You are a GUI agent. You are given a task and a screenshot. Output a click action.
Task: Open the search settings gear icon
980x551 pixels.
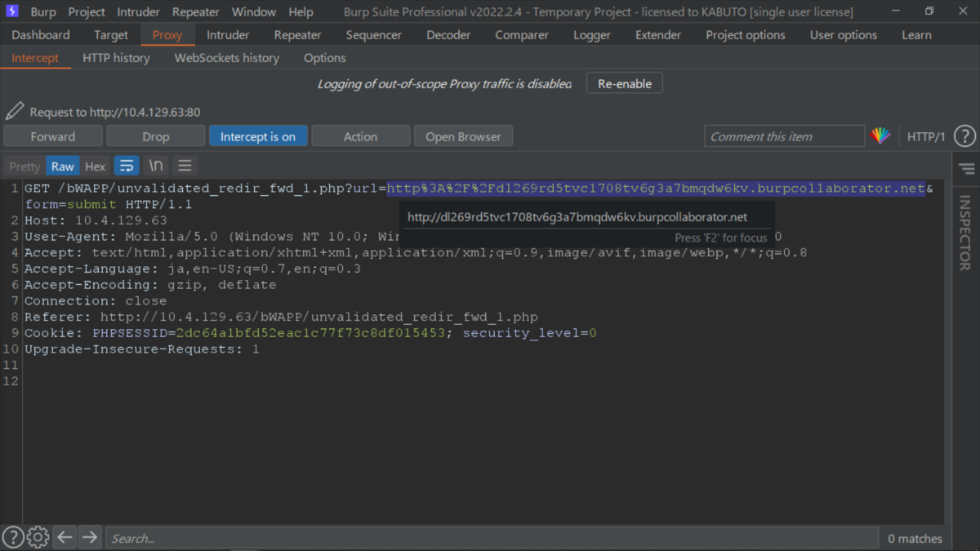[x=38, y=537]
